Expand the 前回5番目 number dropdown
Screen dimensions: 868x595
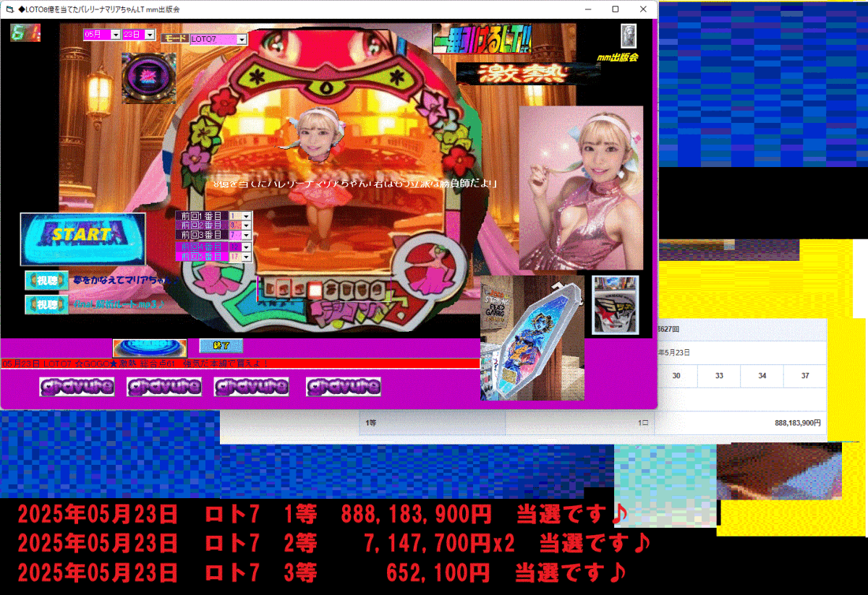[246, 257]
